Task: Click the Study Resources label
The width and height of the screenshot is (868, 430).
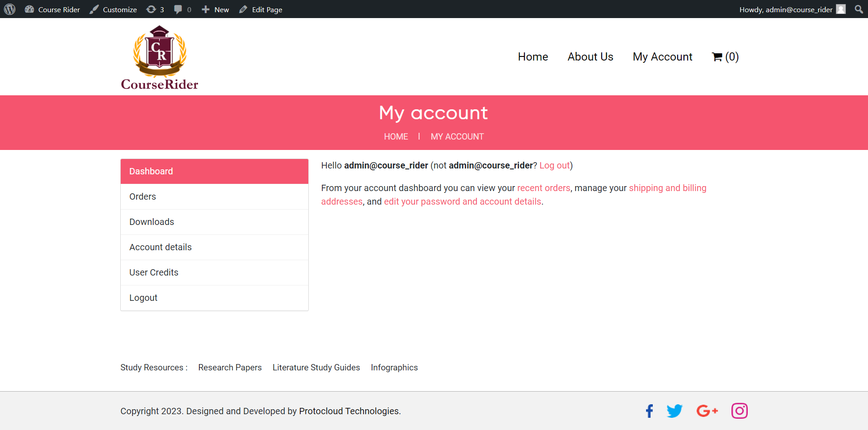Action: point(154,368)
